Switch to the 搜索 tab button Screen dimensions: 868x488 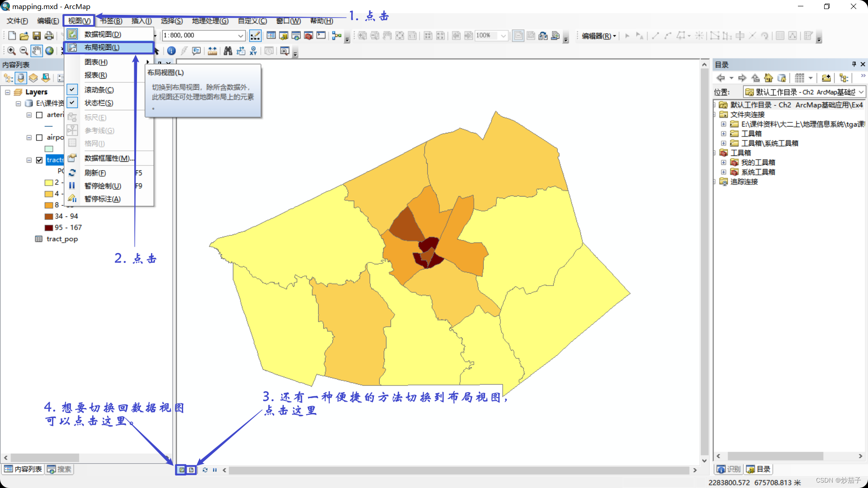tap(60, 469)
